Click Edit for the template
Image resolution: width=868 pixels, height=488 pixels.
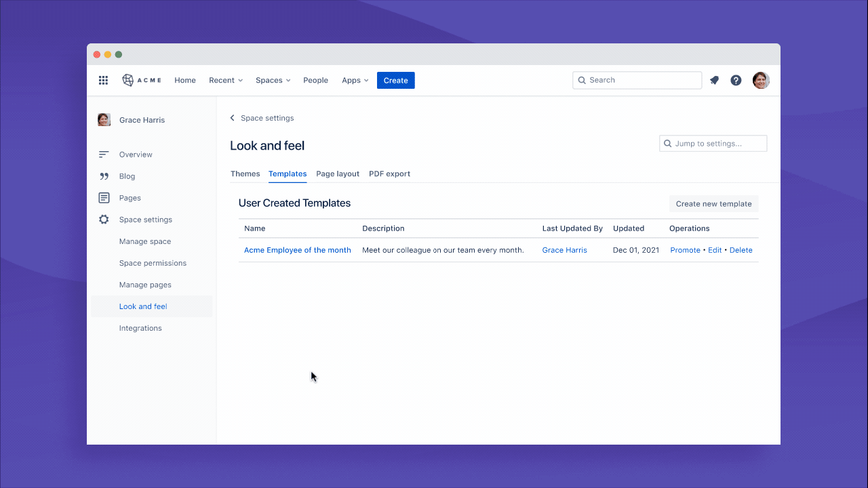(x=715, y=250)
